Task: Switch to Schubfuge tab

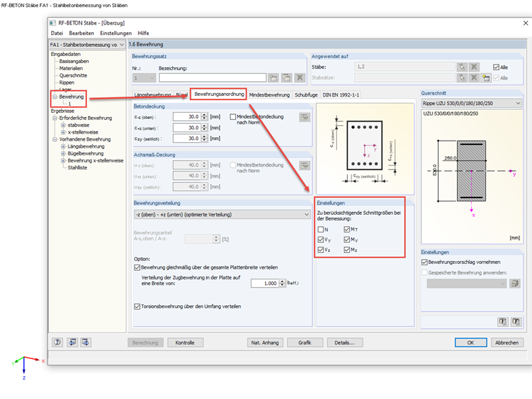Action: click(306, 95)
